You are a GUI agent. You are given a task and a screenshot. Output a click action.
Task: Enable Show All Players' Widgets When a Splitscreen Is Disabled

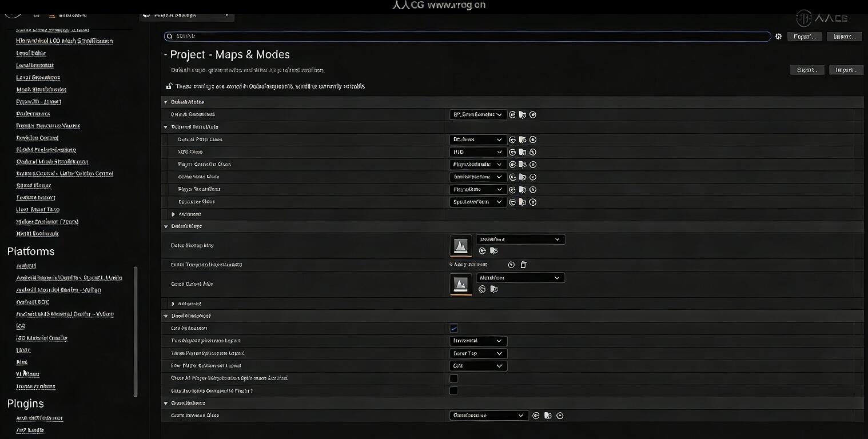[x=453, y=378]
